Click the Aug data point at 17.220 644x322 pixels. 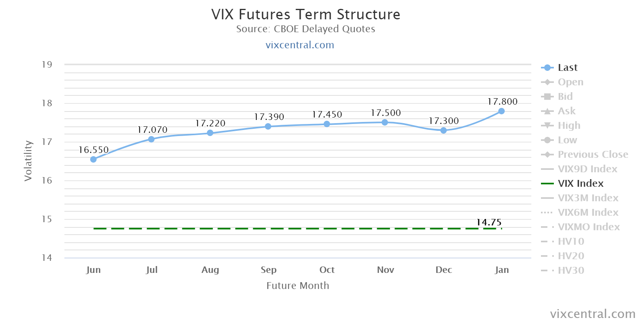pos(210,133)
